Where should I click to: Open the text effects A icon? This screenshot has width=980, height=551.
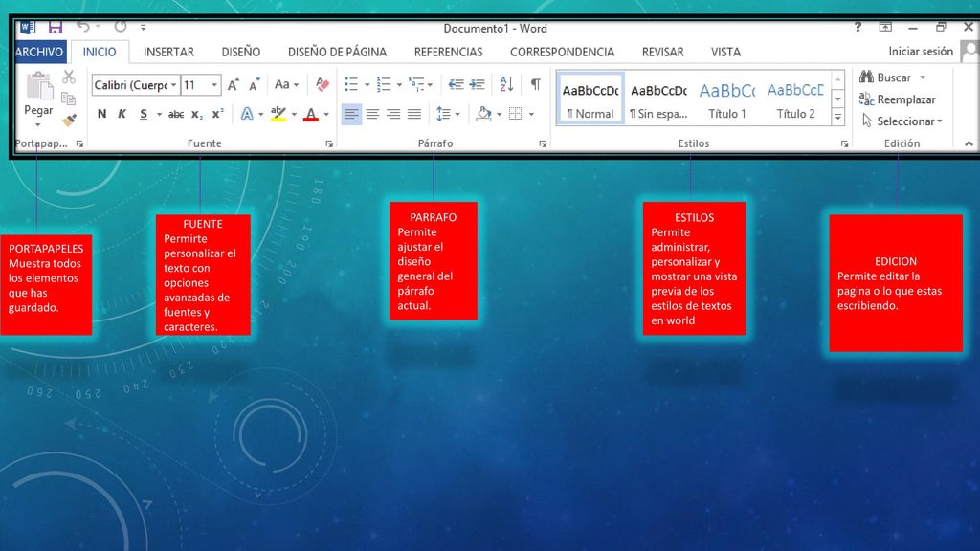coord(248,114)
